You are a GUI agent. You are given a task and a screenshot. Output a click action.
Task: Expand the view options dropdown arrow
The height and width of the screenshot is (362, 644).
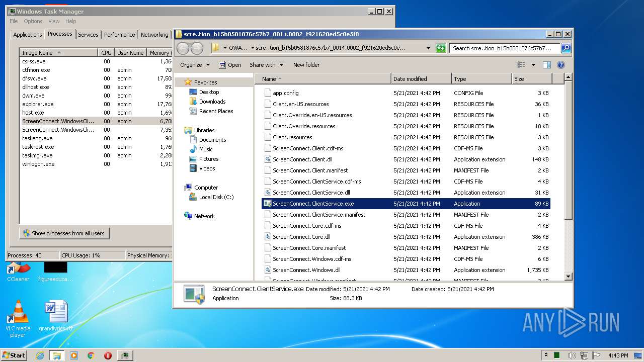click(x=533, y=65)
